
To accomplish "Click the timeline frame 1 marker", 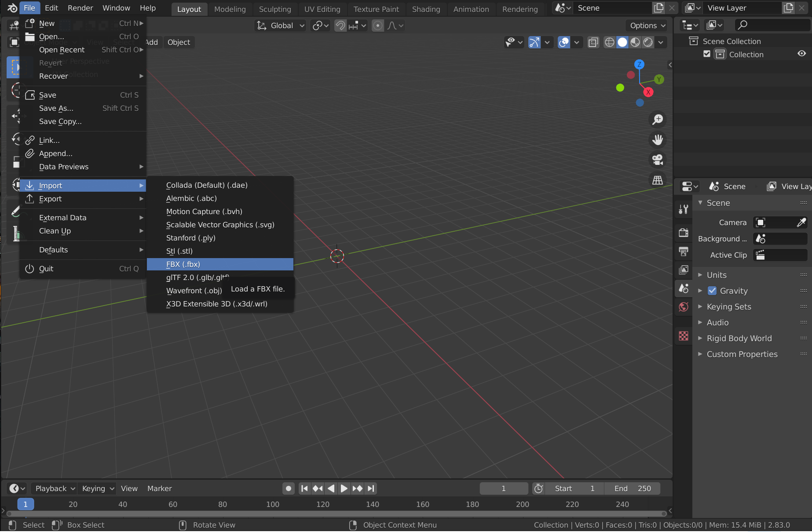I will tap(26, 504).
